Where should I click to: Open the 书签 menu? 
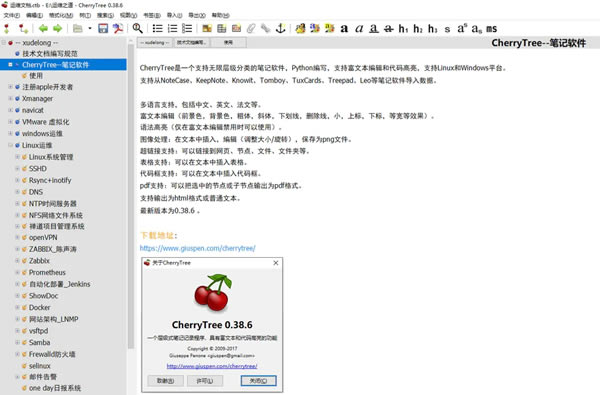[152, 15]
